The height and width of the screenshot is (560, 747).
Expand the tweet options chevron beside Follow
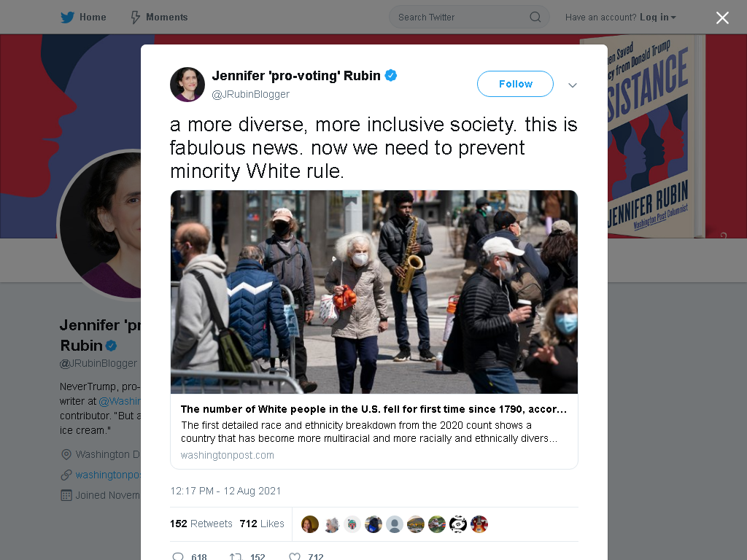(x=572, y=85)
